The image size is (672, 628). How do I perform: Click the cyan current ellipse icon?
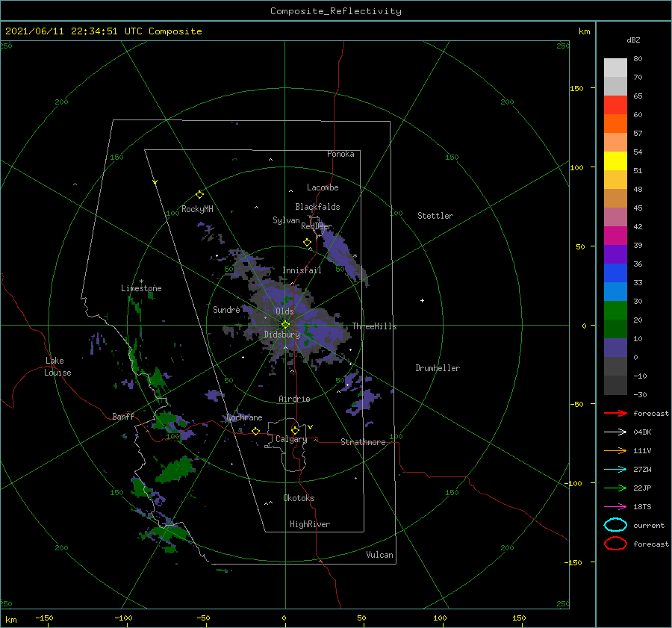tap(615, 525)
